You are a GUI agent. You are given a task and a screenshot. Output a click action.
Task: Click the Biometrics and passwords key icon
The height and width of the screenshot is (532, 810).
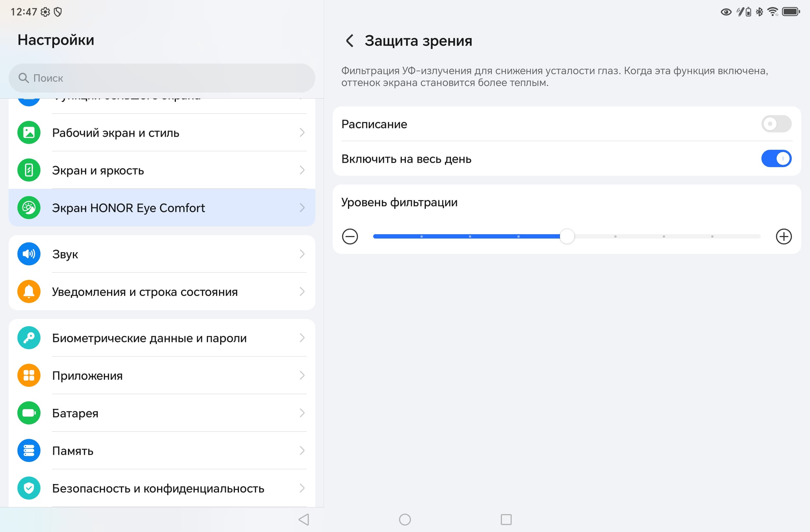coord(29,338)
